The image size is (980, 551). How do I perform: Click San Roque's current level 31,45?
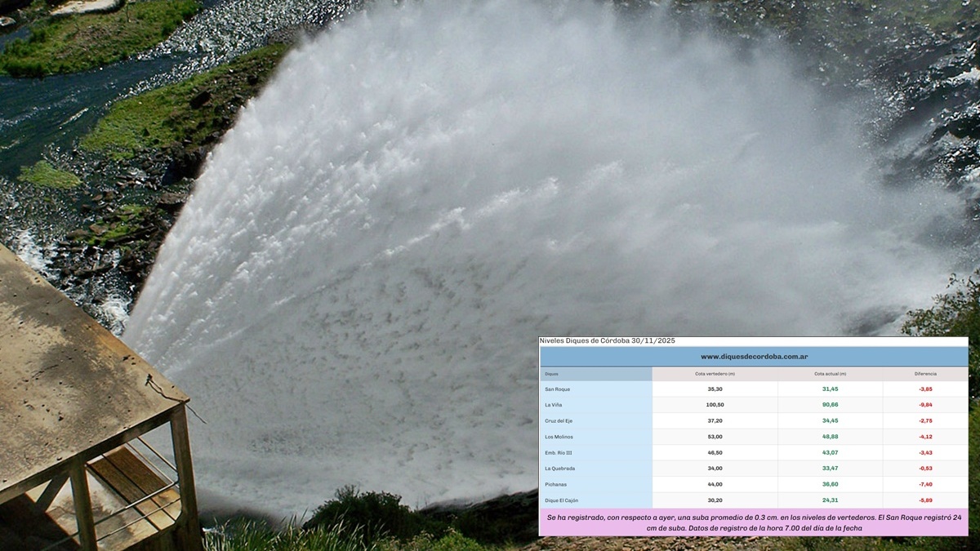tap(830, 389)
